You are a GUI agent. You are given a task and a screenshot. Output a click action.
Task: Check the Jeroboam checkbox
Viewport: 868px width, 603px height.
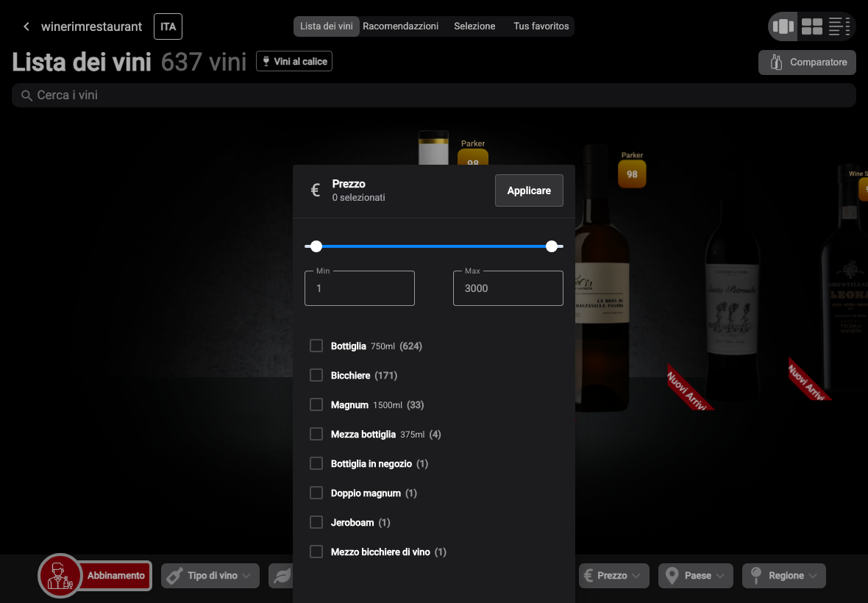pos(316,521)
